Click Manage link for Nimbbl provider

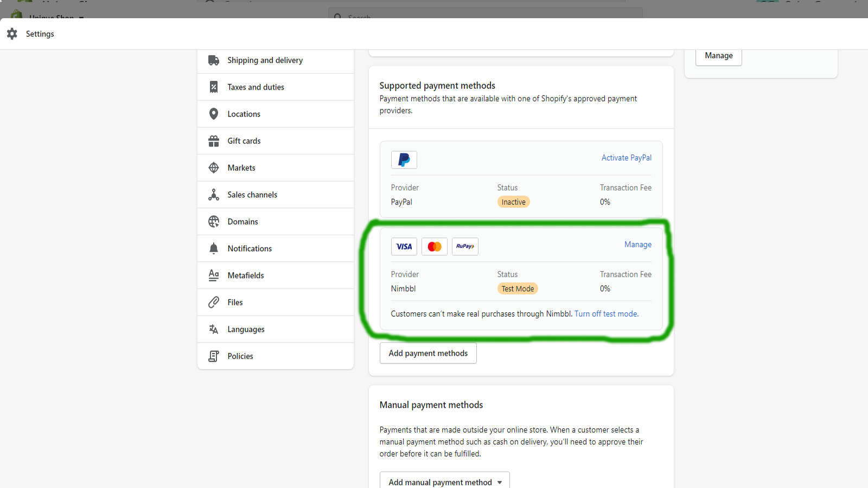tap(638, 245)
